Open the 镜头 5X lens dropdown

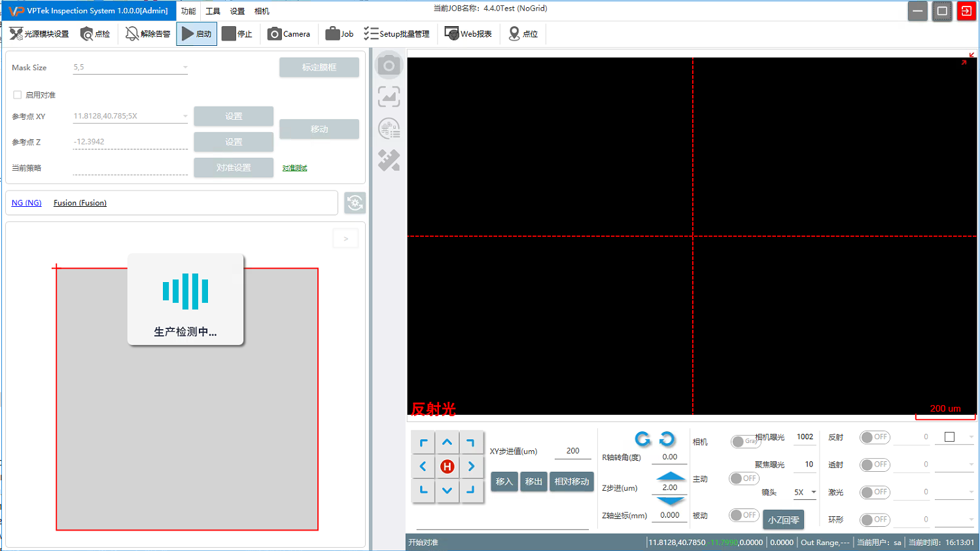pyautogui.click(x=805, y=492)
